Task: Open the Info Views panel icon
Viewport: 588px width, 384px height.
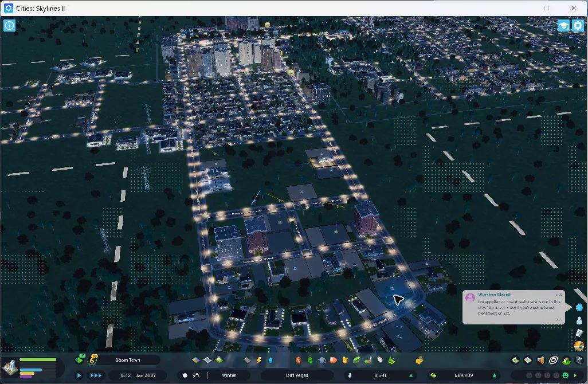Action: coord(9,25)
